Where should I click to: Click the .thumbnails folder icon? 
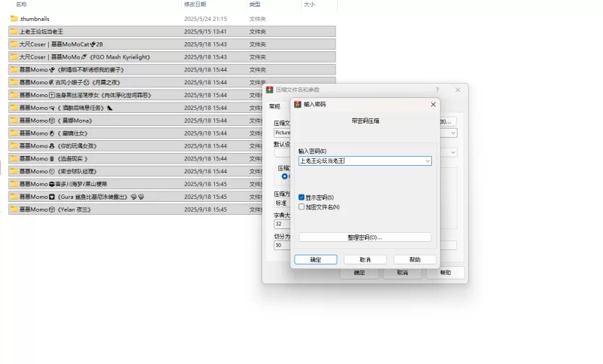(x=14, y=18)
